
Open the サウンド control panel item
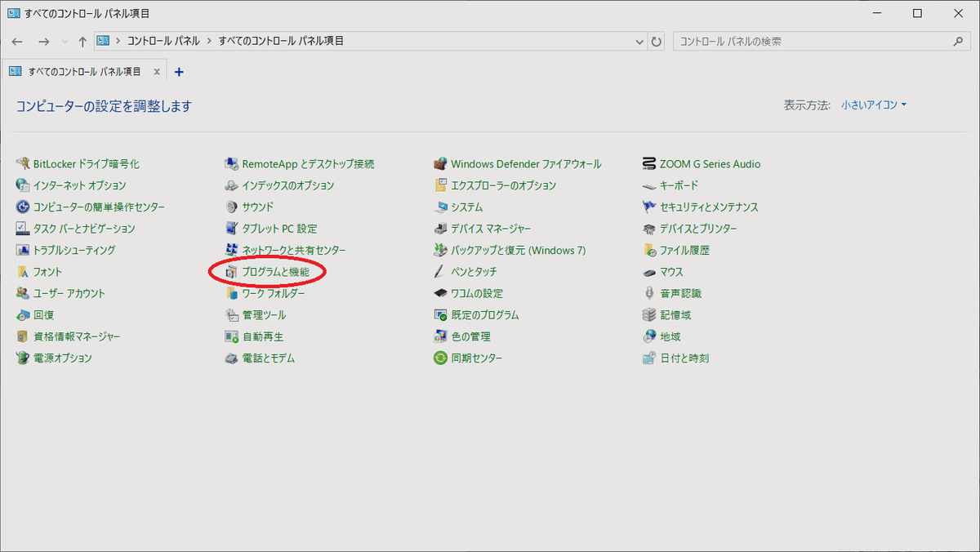coord(260,207)
